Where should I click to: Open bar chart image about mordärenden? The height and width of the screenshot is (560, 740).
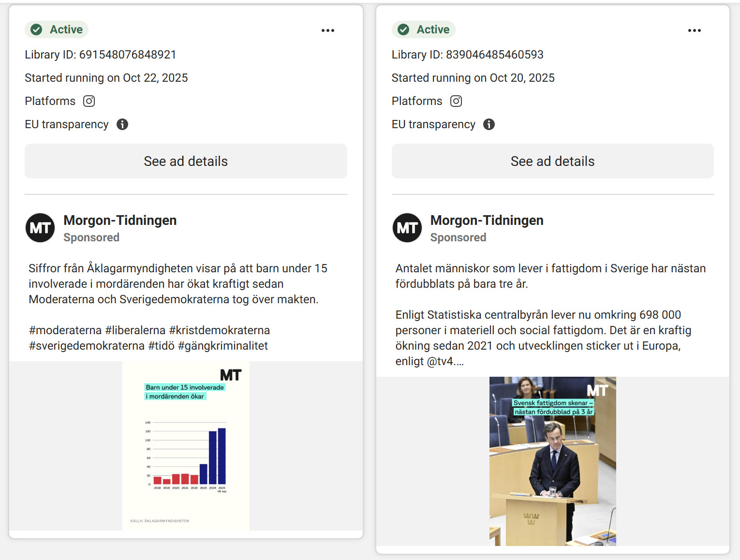click(x=186, y=445)
